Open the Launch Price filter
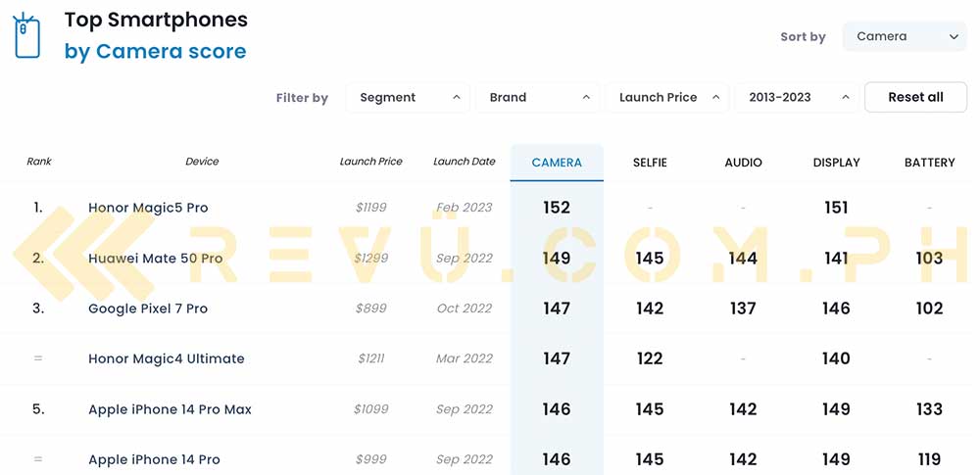This screenshot has height=475, width=980. point(666,98)
